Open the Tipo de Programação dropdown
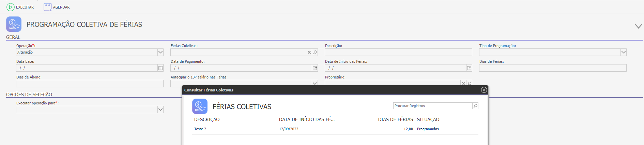 pyautogui.click(x=624, y=52)
